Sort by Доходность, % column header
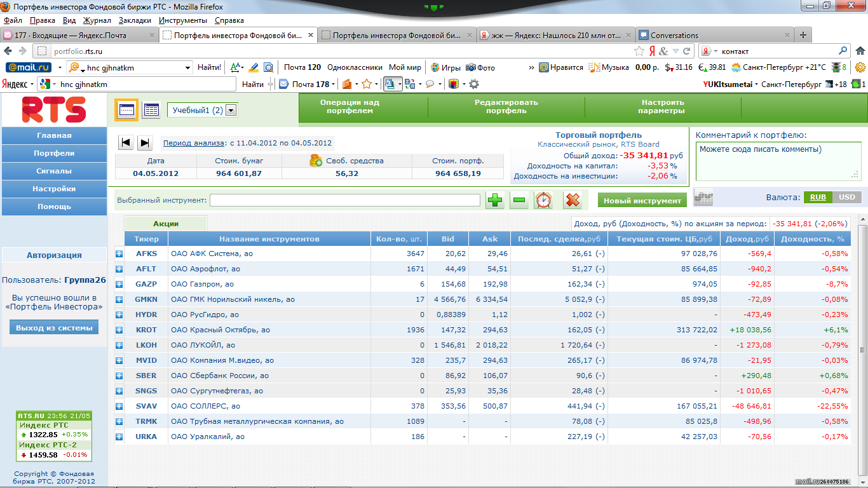This screenshot has width=868, height=488. [813, 239]
